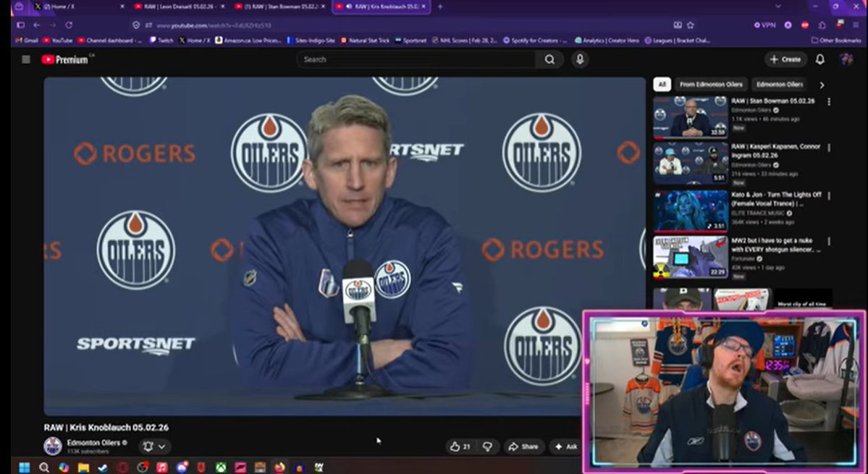Open more options for Stan Bowman video
The width and height of the screenshot is (868, 474).
[829, 102]
